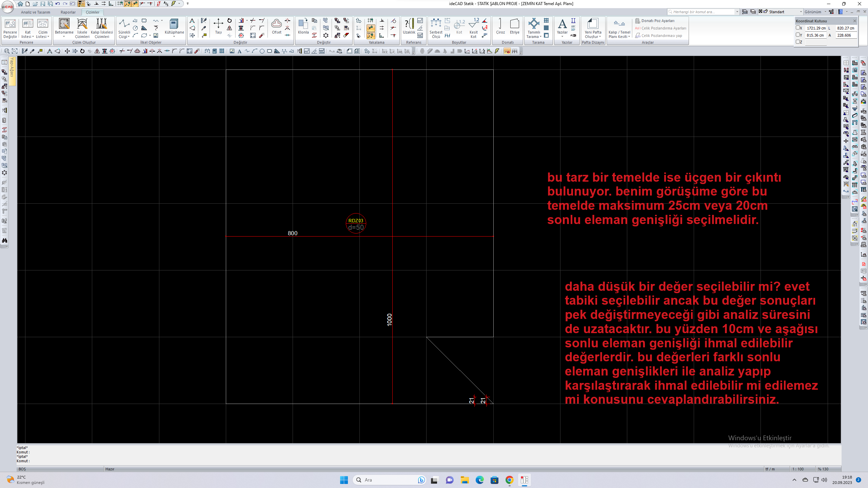Toggle the Z coordinate lock checkbox
Viewport: 868px width, 488px height.
tap(798, 42)
